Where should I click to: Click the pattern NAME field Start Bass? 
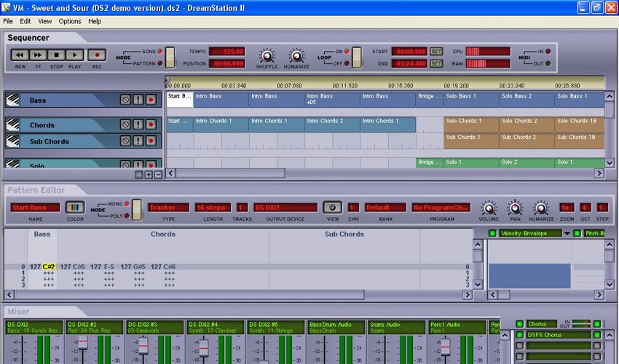(x=34, y=207)
